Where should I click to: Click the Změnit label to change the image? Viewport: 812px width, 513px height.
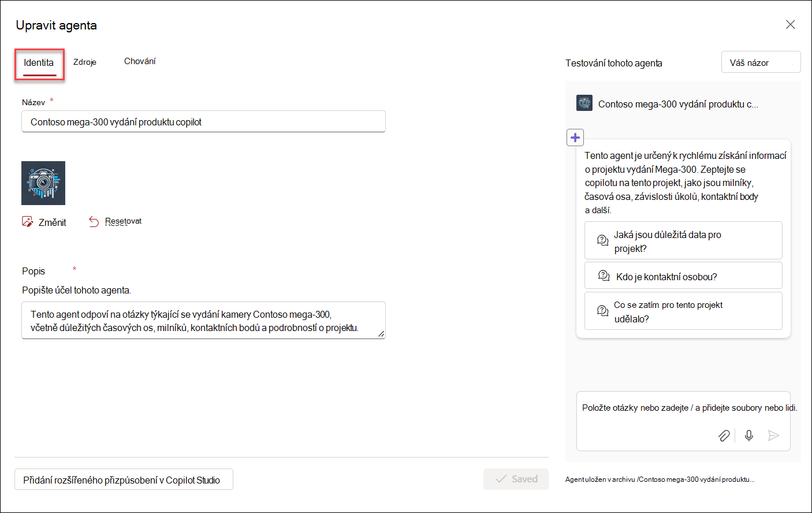point(52,222)
